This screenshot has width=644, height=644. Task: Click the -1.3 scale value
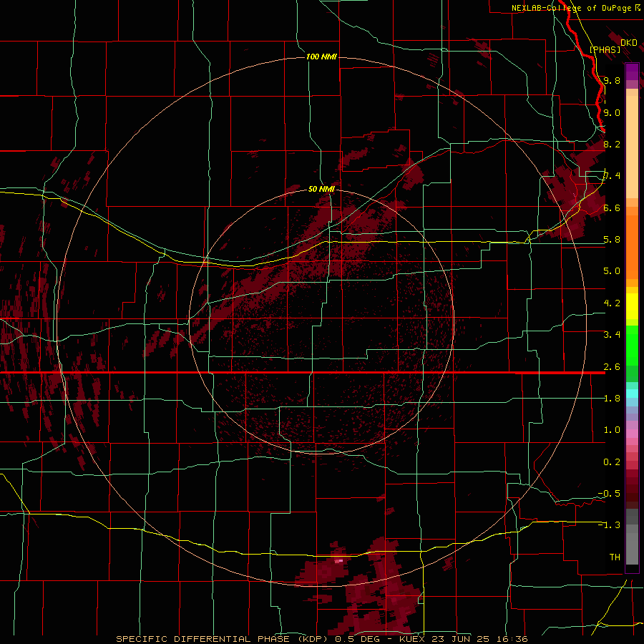pos(610,525)
